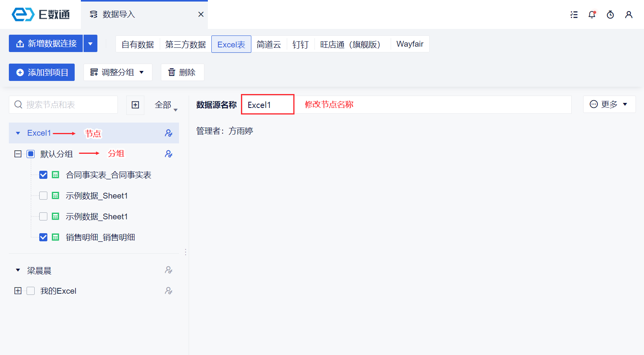Click the timer clock icon

pos(611,15)
